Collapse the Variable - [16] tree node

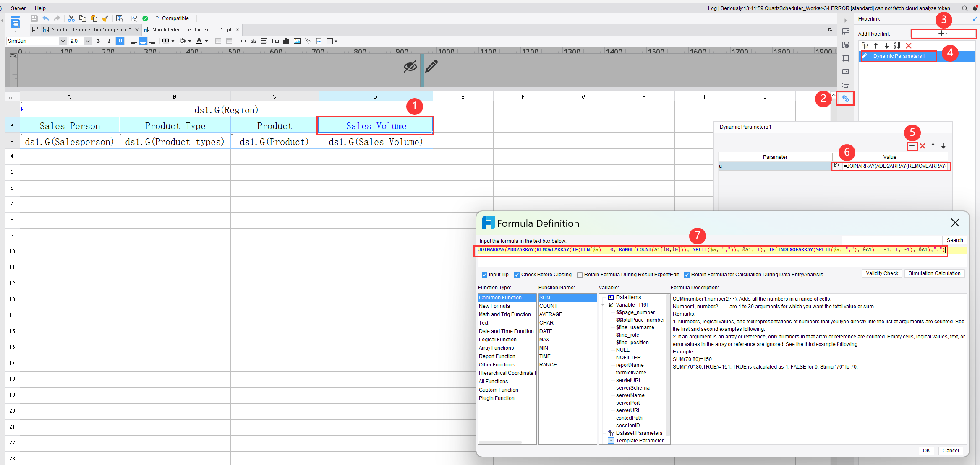[x=603, y=305]
